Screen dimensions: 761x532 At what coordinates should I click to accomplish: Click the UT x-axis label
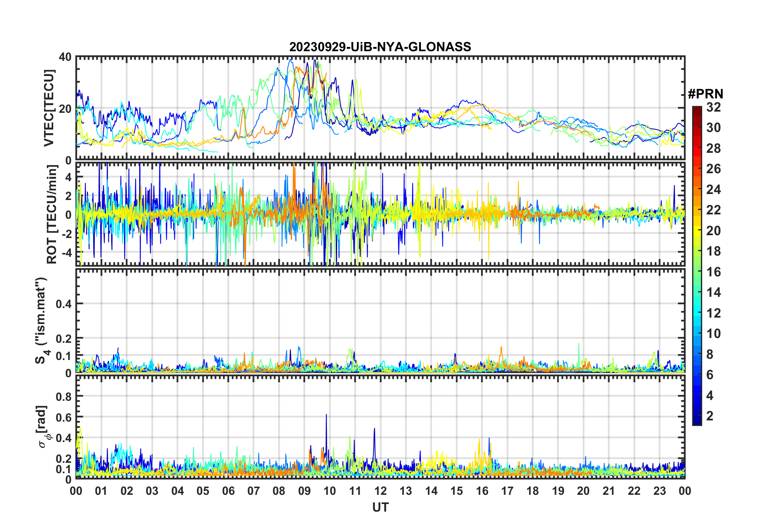click(380, 507)
